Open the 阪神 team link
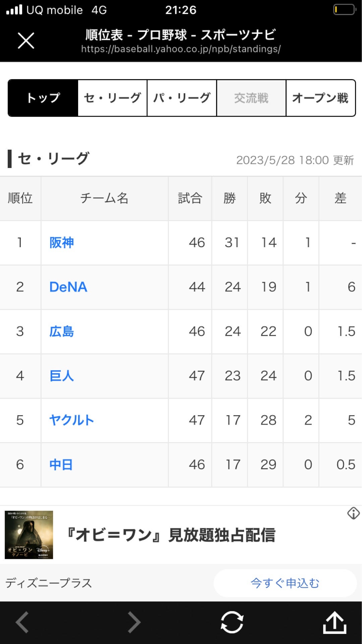The image size is (362, 644). 62,243
